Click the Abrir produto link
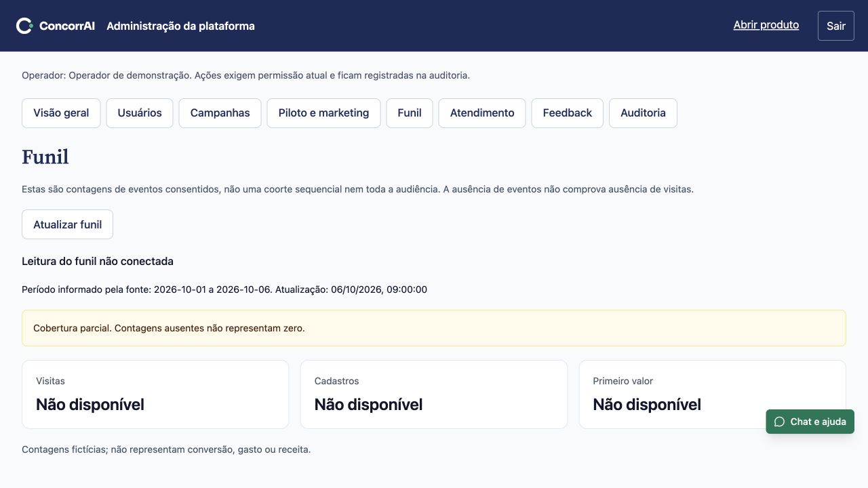The width and height of the screenshot is (868, 488). 766,25
